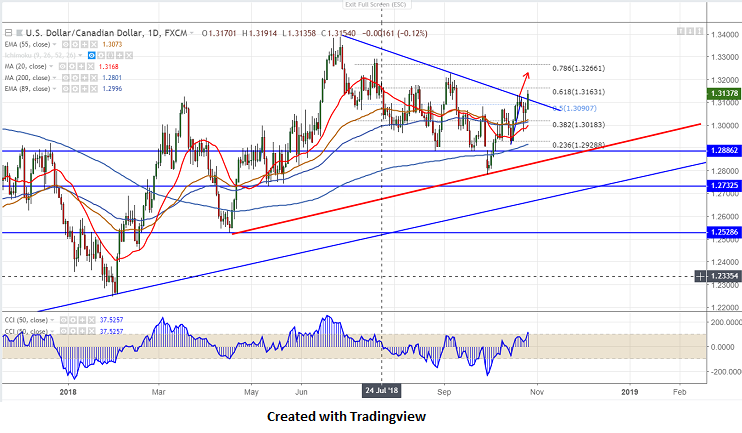The image size is (742, 433).
Task: Click move pane down arrow icon
Action: 690,31
